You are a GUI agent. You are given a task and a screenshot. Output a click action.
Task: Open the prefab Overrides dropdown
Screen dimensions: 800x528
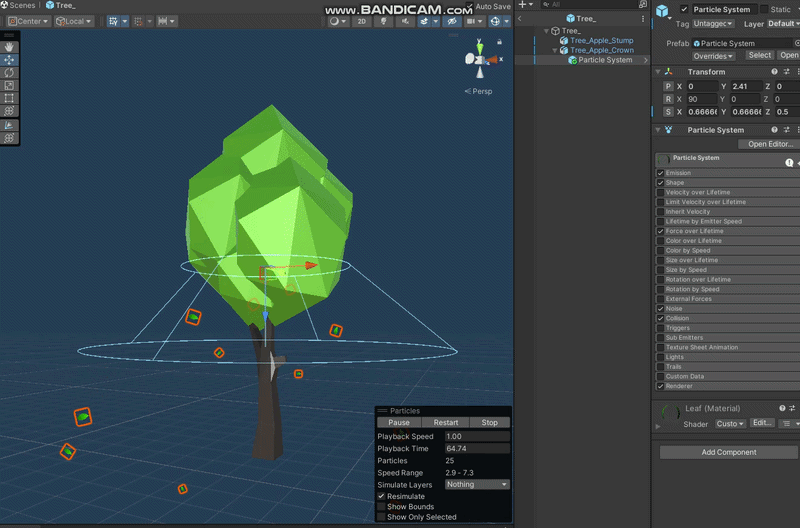click(x=713, y=56)
